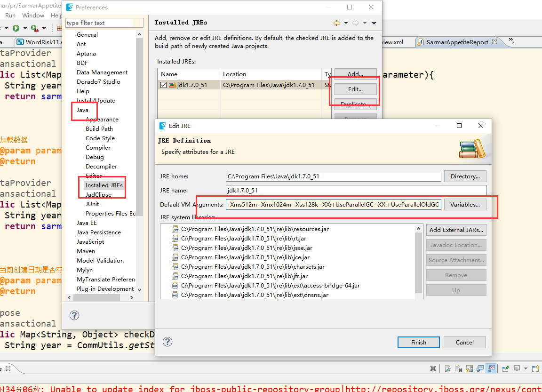Click the Default VM Arguments field
The width and height of the screenshot is (542, 392).
click(x=333, y=204)
